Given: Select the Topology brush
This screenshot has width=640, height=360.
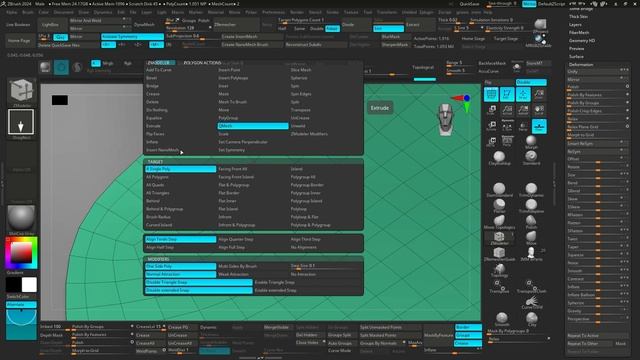Looking at the screenshot, I should pyautogui.click(x=499, y=270).
